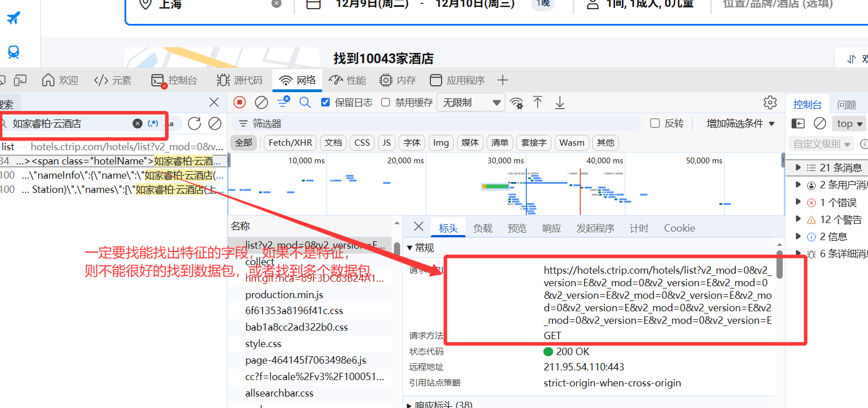Stop recording network log
868x408 pixels.
(x=239, y=102)
